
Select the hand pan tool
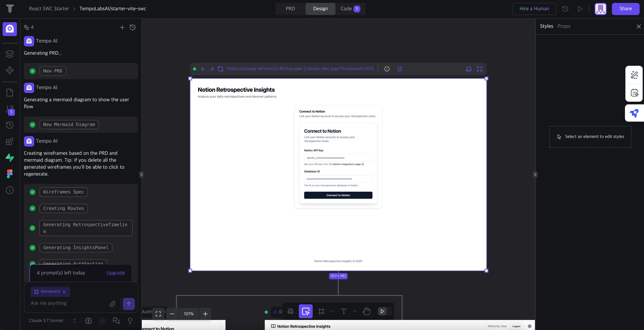366,311
